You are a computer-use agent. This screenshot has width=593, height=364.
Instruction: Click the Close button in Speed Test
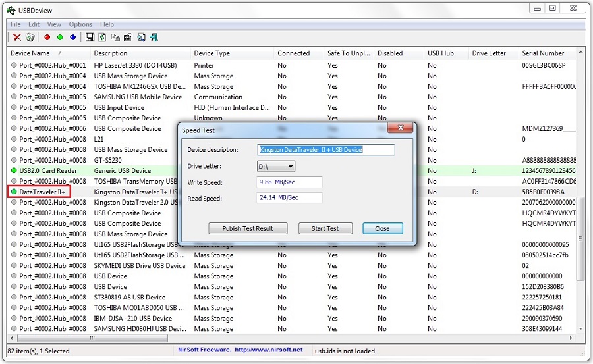click(x=382, y=228)
